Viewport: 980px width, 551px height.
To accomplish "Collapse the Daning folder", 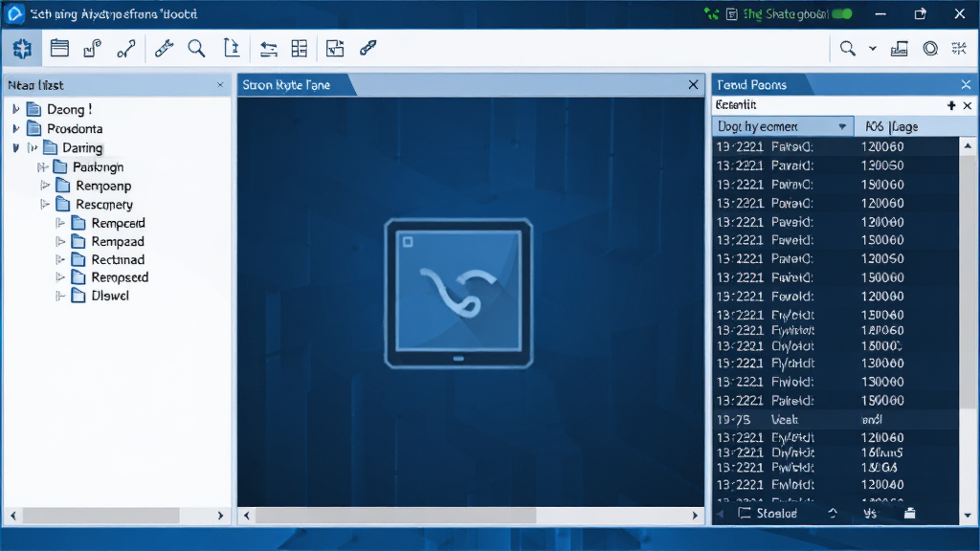I will [x=15, y=148].
